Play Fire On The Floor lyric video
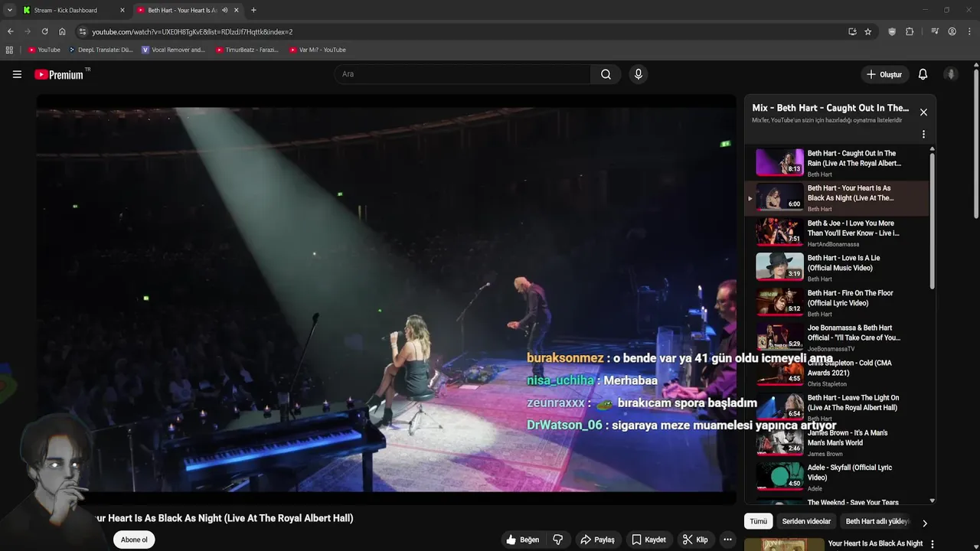 tap(837, 302)
